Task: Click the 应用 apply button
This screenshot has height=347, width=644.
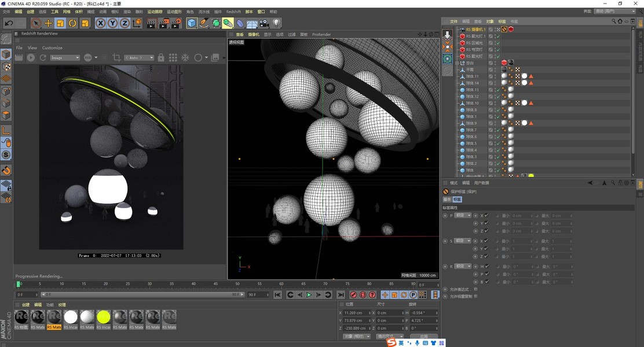Action: click(424, 336)
